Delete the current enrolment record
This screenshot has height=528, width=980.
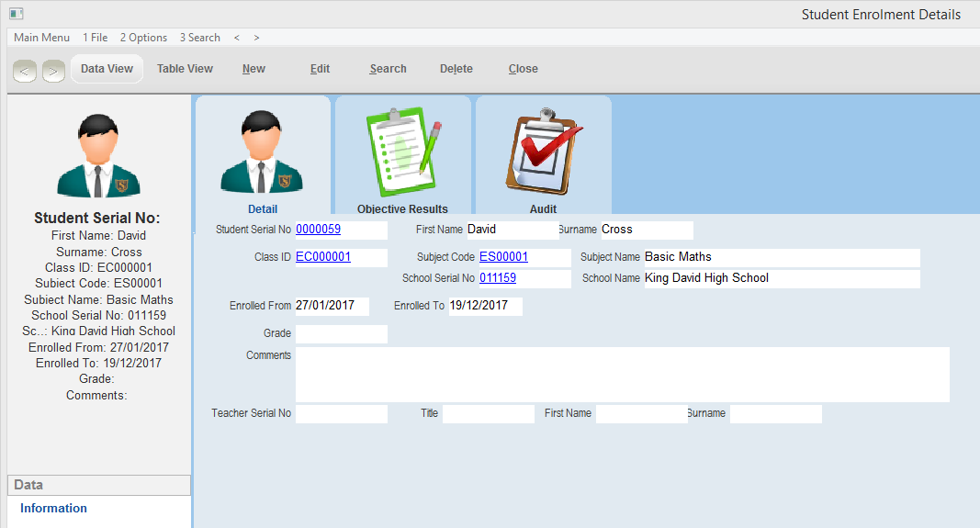coord(456,69)
